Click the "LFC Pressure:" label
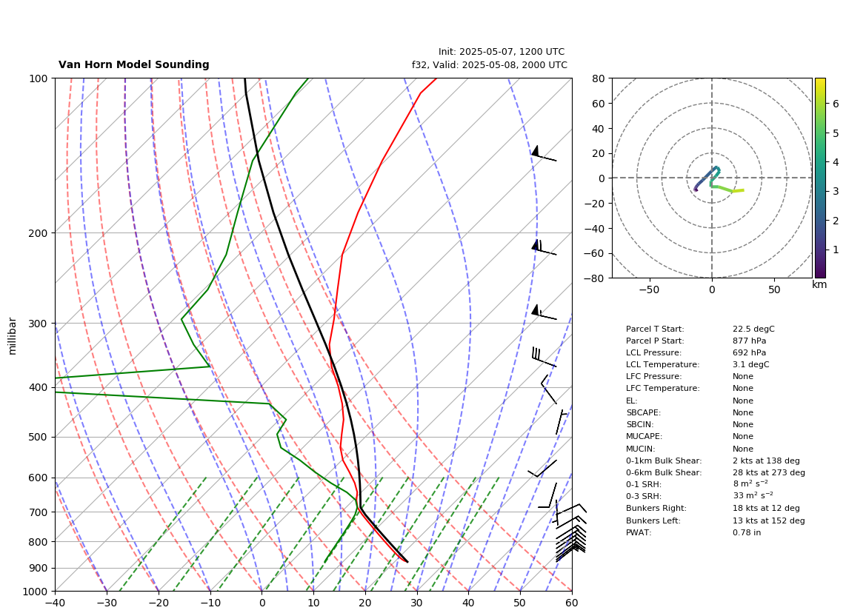 pyautogui.click(x=654, y=377)
